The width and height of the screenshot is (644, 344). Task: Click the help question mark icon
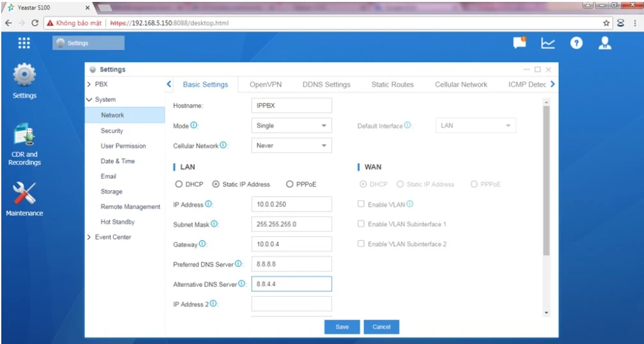click(x=576, y=43)
